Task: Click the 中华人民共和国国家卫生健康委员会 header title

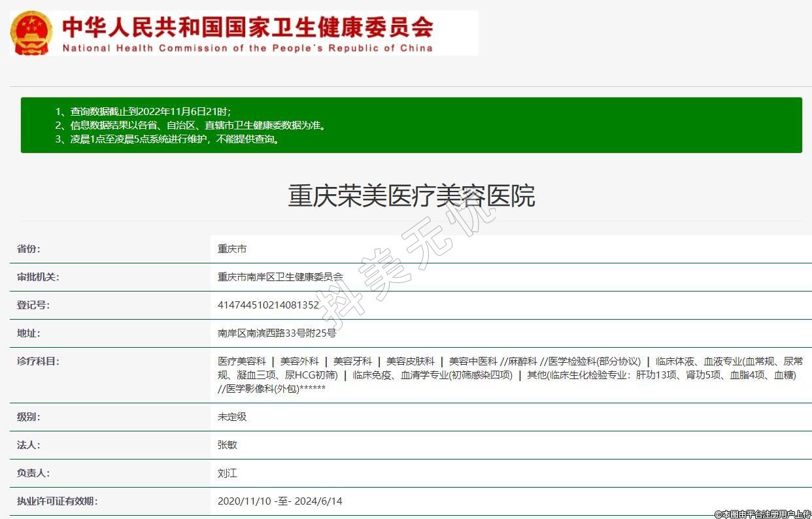Action: click(x=247, y=27)
